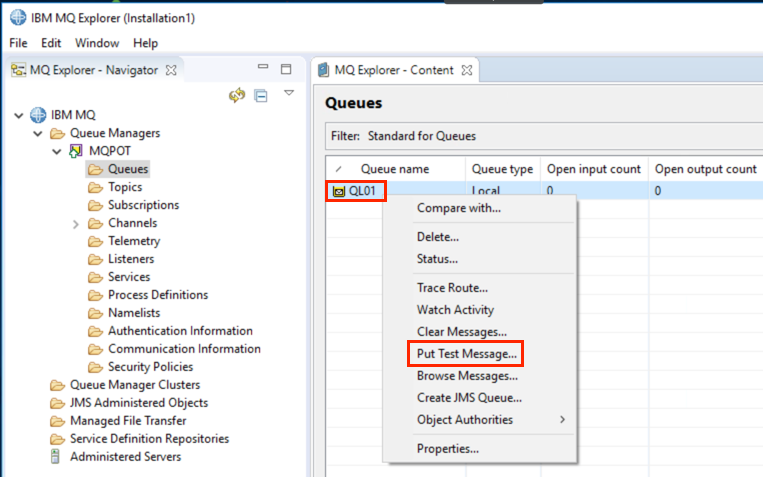Viewport: 763px width, 477px height.
Task: Click the Navigator tab tree icon
Action: tap(18, 70)
